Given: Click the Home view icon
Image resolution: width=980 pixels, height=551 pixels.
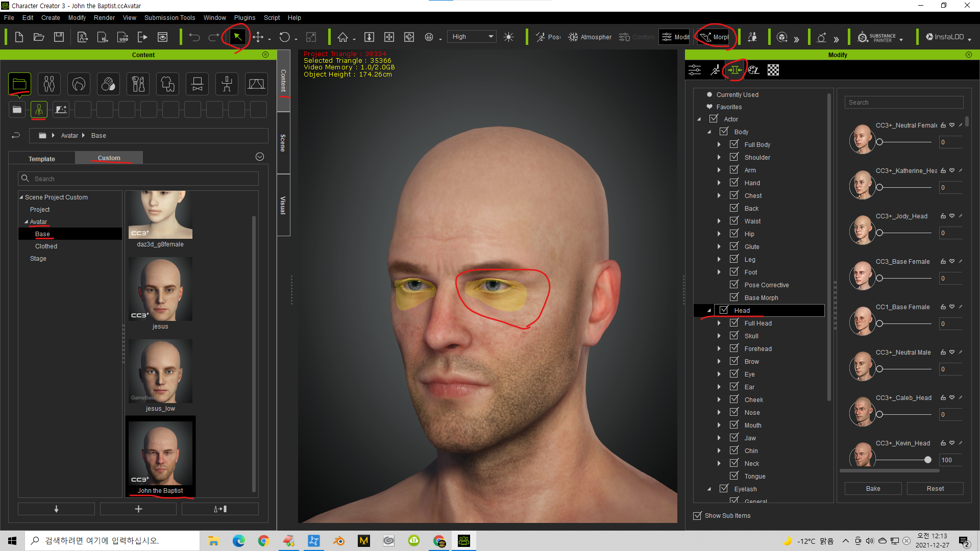Looking at the screenshot, I should pyautogui.click(x=342, y=37).
